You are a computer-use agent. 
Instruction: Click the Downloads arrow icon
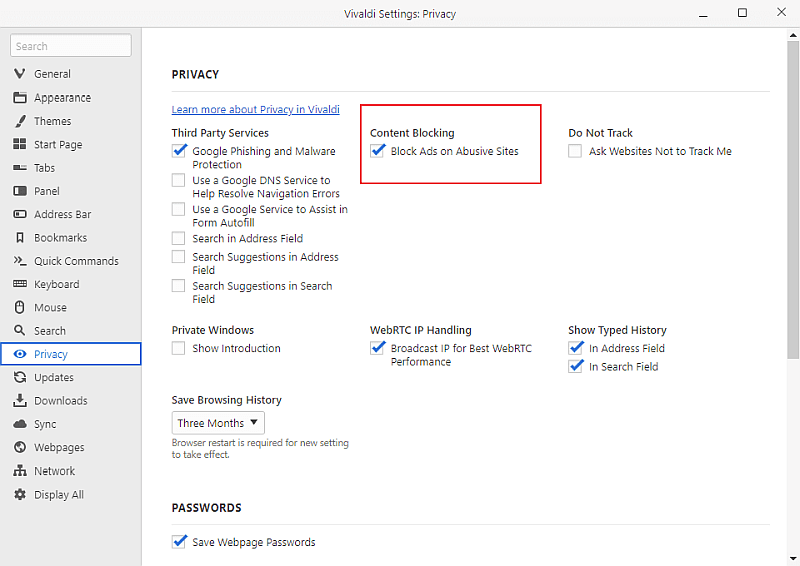pyautogui.click(x=20, y=401)
